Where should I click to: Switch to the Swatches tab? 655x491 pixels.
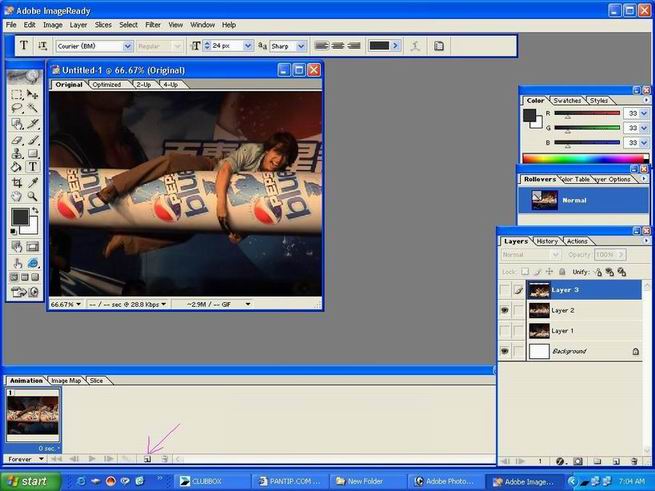(567, 100)
